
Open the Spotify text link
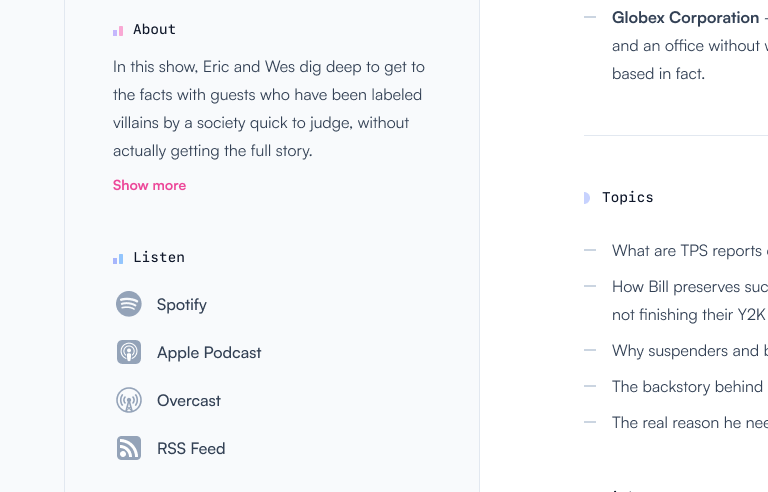[x=182, y=305]
